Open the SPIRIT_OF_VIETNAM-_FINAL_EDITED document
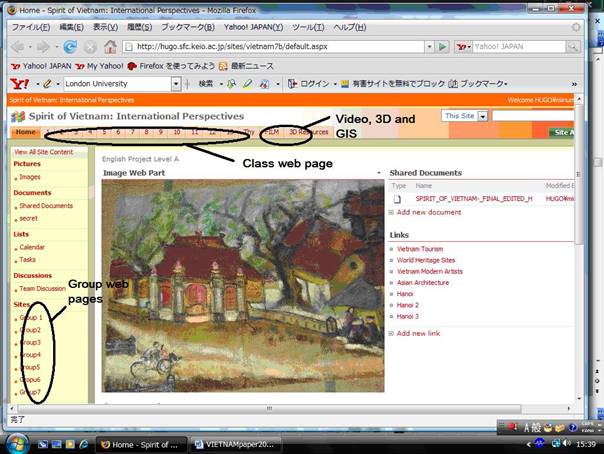 tap(474, 199)
